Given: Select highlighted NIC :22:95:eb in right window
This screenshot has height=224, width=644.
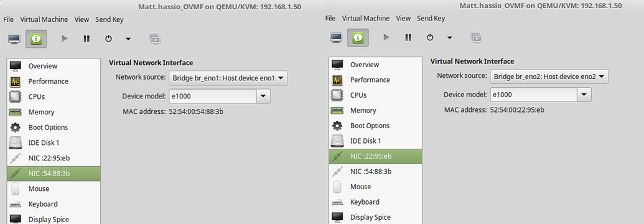Looking at the screenshot, I should (375, 156).
